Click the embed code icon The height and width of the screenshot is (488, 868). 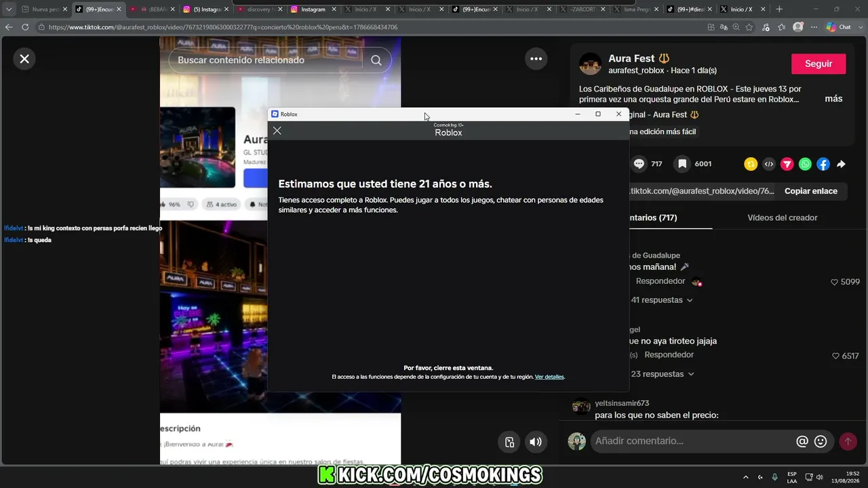coord(769,164)
